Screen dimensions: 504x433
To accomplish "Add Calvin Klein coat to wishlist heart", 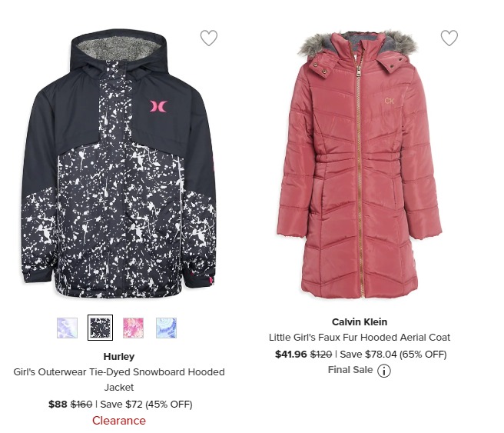I will 449,38.
